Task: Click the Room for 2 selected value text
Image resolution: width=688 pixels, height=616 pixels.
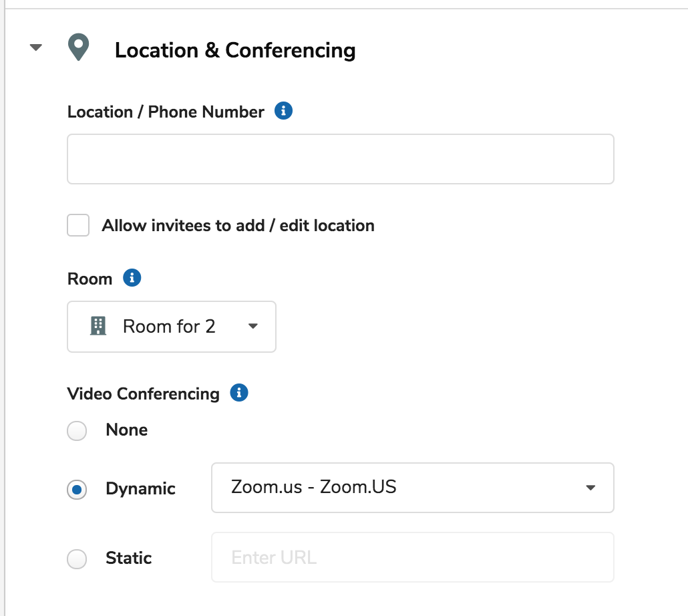Action: (169, 327)
